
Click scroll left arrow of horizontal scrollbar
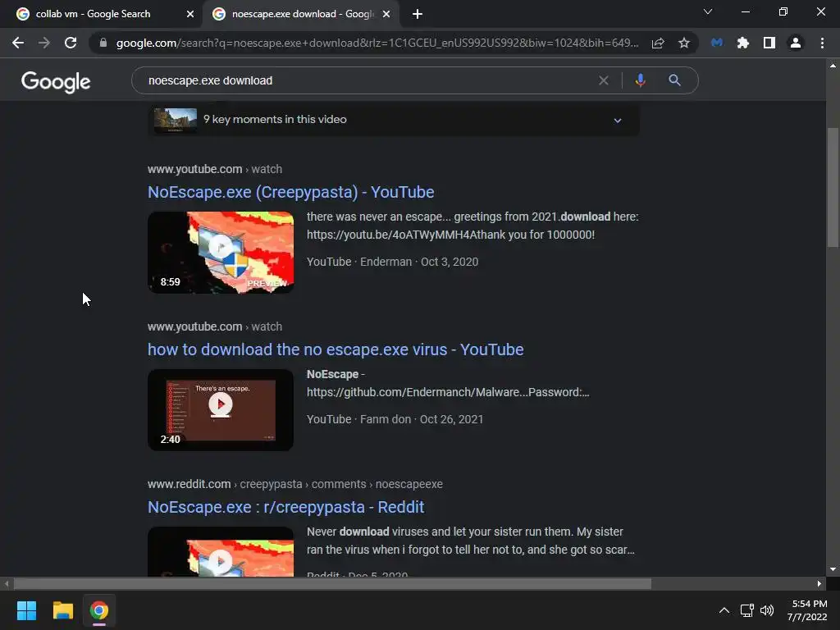tap(7, 583)
